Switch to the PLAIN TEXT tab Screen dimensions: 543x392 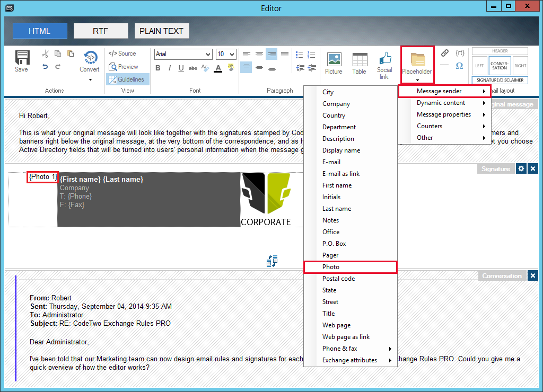(162, 31)
